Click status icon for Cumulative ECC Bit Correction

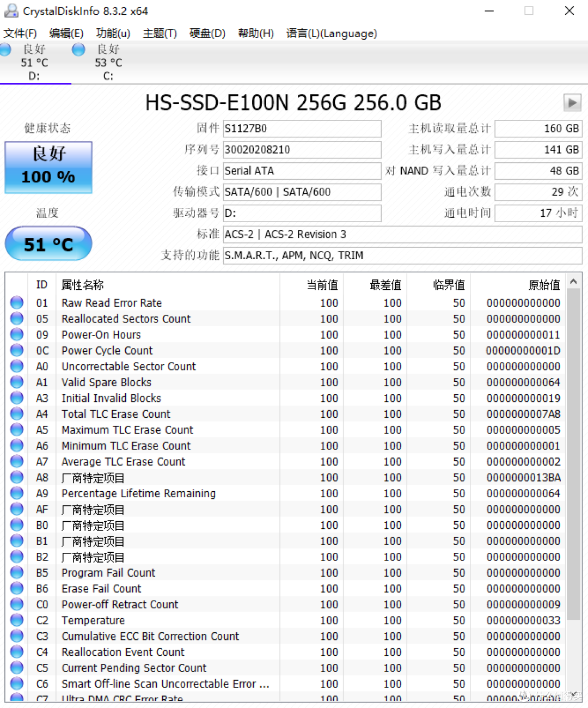[17, 636]
